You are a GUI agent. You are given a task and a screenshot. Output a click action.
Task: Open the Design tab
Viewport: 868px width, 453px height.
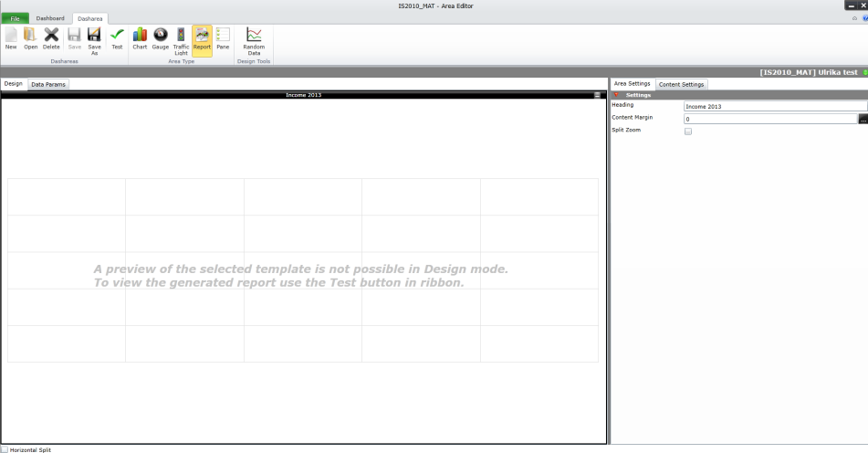click(x=14, y=84)
